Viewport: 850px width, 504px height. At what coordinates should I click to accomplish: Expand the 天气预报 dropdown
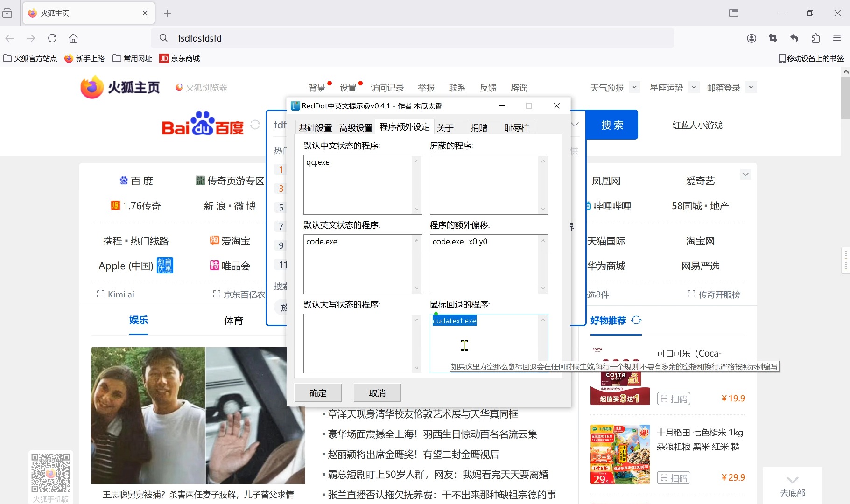[634, 87]
